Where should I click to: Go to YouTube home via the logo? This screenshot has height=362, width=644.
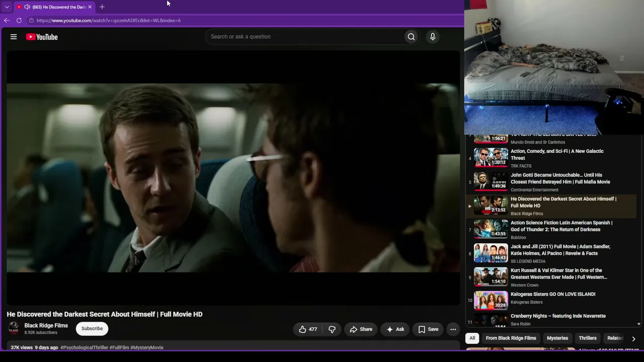coord(42,37)
